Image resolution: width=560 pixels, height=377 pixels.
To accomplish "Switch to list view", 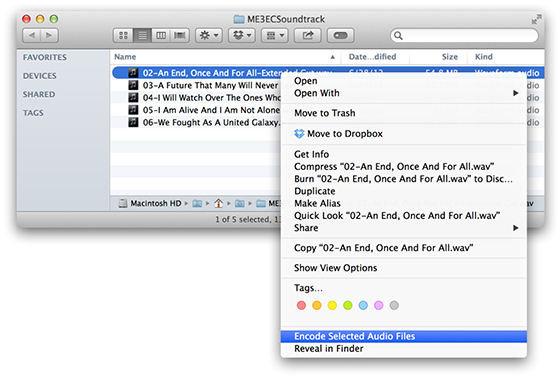I will [142, 35].
